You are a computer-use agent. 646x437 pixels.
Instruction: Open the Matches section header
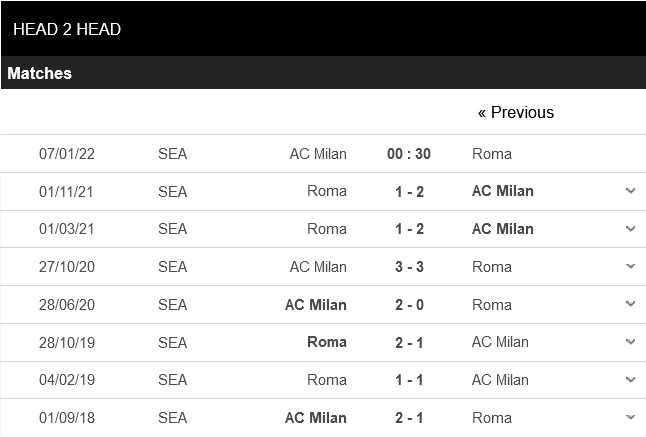point(40,73)
